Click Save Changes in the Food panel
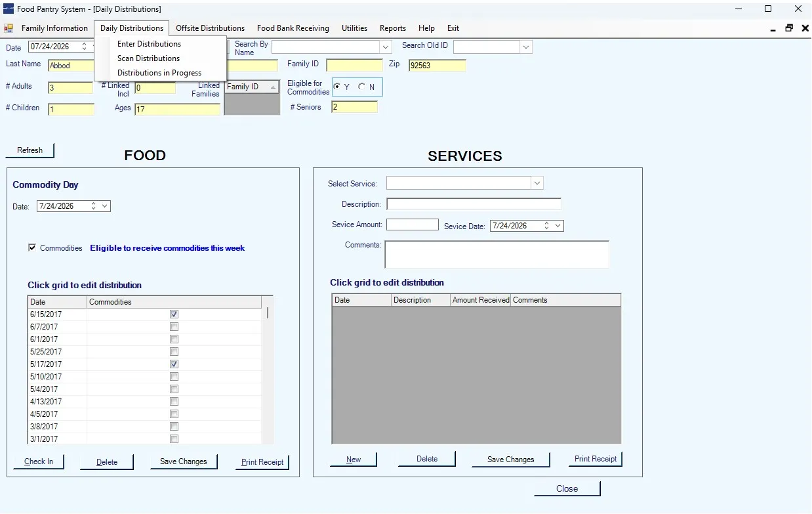This screenshot has width=812, height=514. 184,461
